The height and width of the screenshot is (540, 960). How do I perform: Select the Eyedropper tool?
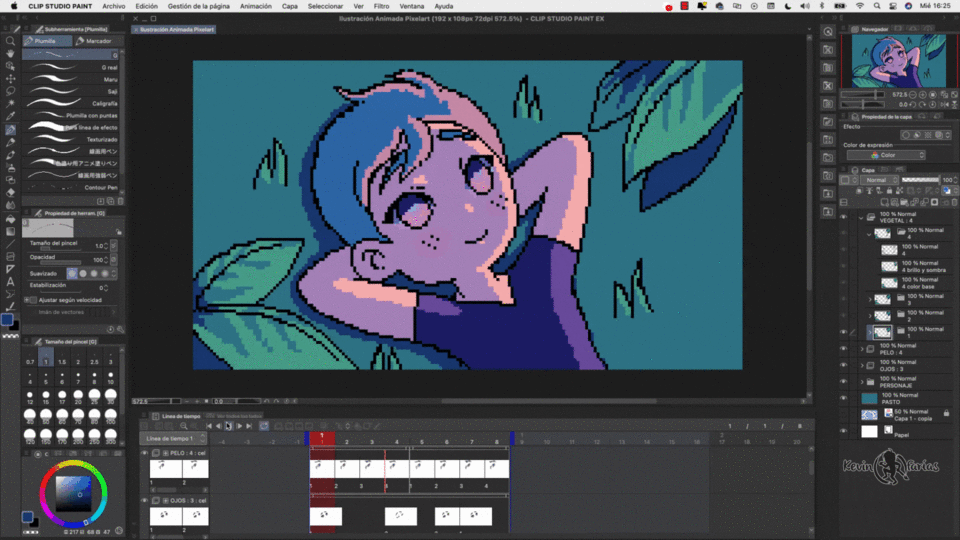[10, 116]
